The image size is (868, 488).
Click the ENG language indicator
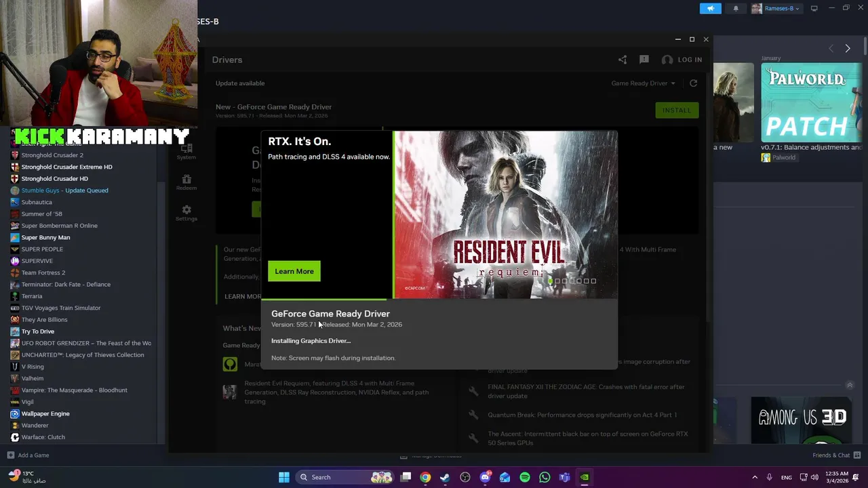787,477
